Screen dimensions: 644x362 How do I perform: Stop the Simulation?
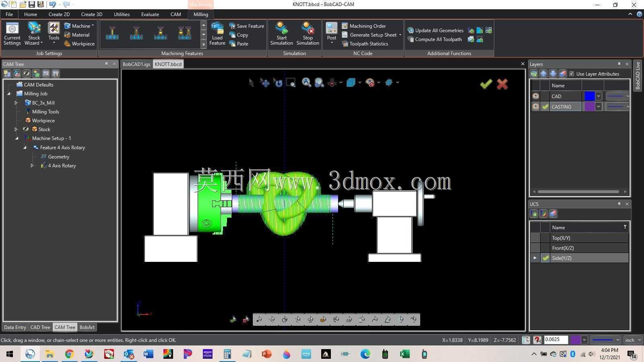click(308, 34)
